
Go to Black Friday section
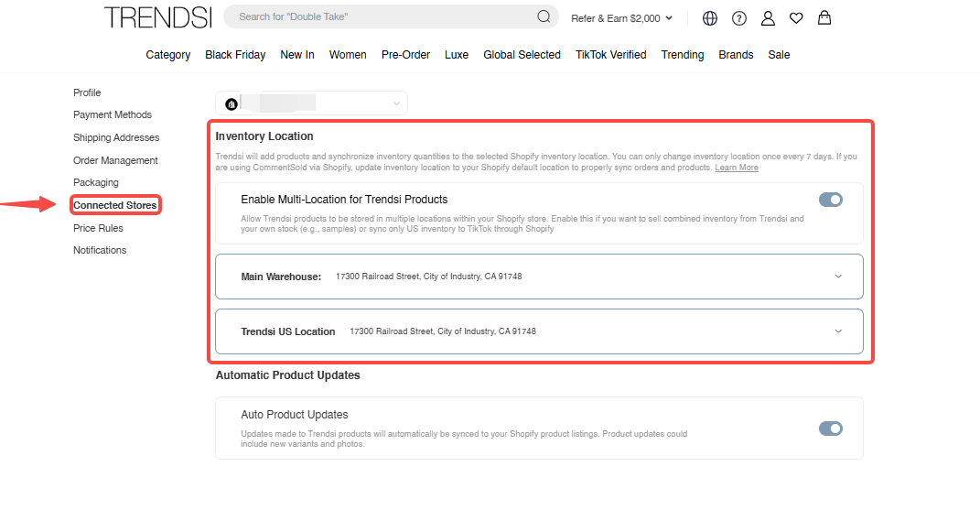(x=235, y=54)
